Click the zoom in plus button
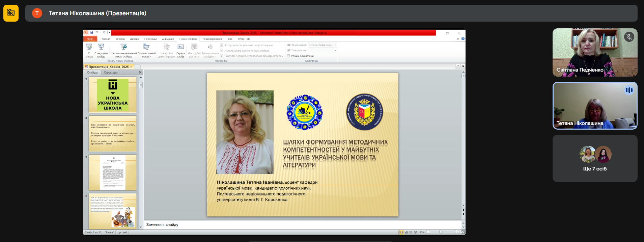This screenshot has width=644, height=242. 457,232
